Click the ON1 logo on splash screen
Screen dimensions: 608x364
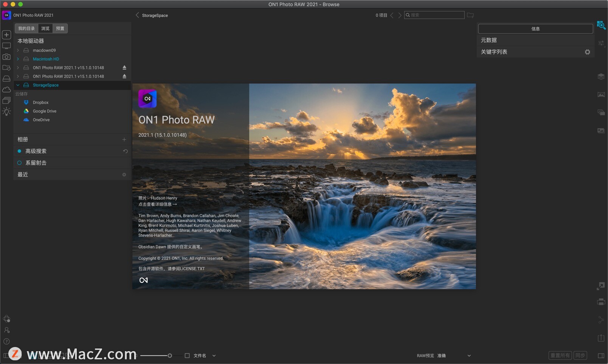(147, 99)
